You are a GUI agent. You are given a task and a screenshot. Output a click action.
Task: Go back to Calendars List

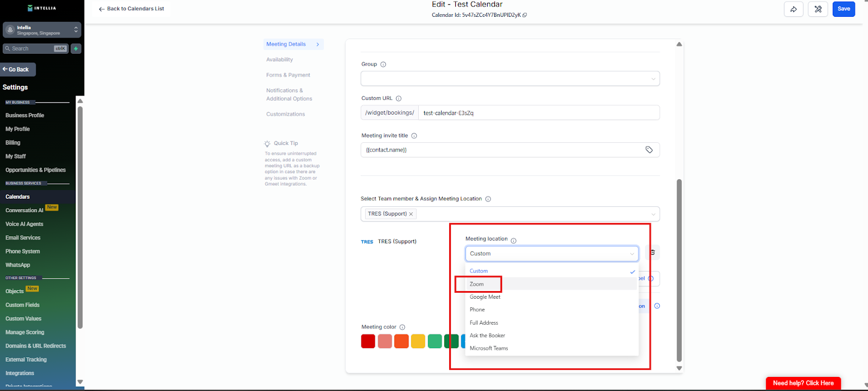click(x=131, y=9)
